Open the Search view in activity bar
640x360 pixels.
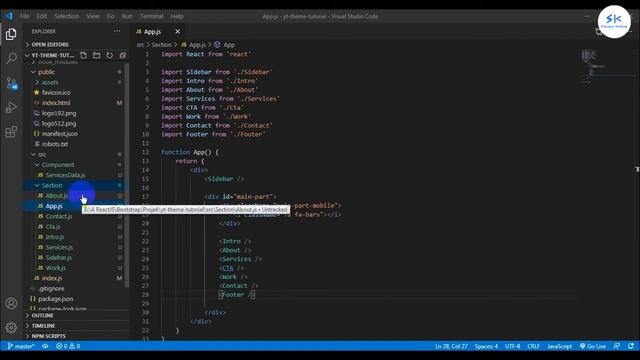11,58
